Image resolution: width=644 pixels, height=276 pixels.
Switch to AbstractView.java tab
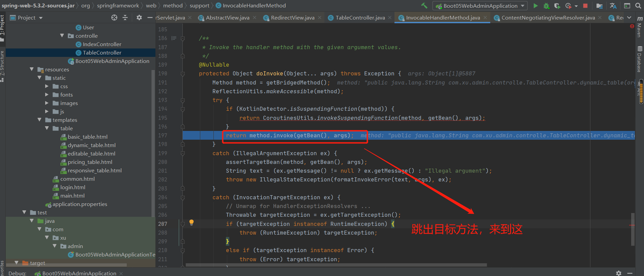228,18
